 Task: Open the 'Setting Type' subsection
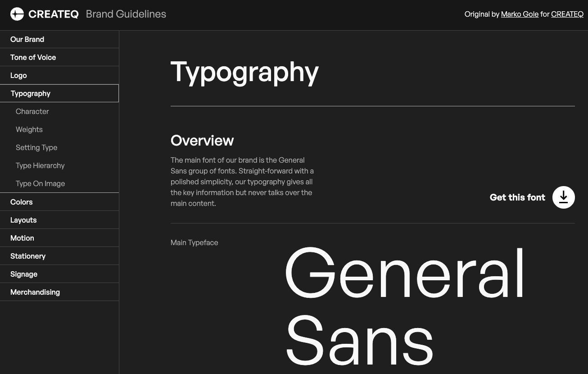[36, 147]
